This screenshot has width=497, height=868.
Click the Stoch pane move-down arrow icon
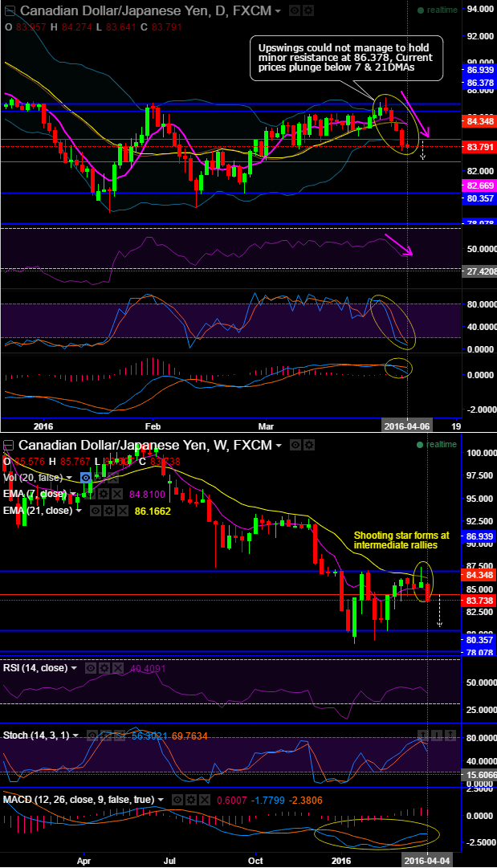tap(438, 736)
